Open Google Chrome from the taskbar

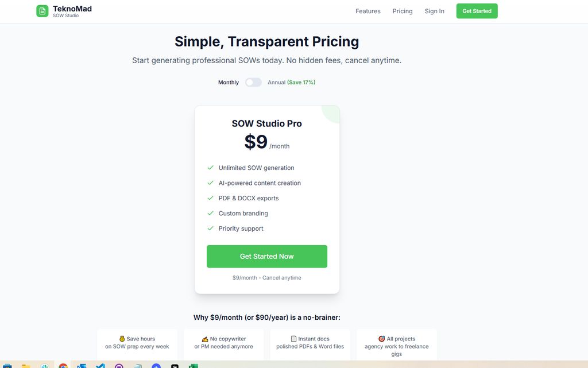pyautogui.click(x=63, y=365)
